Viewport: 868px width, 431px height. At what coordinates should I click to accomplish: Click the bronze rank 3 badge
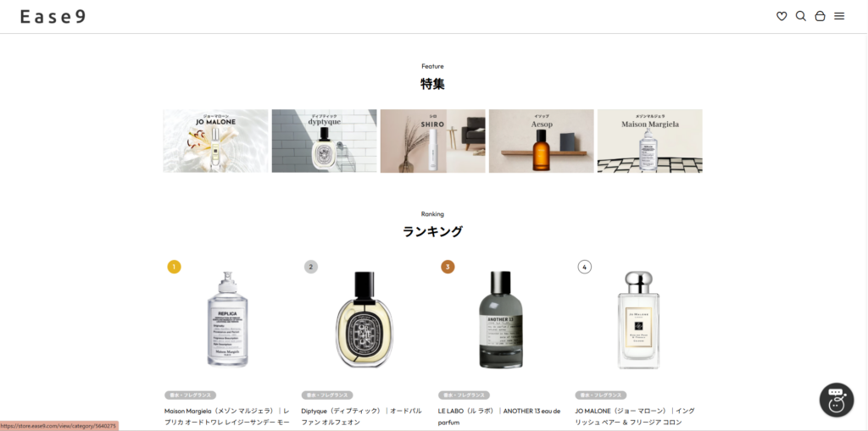pos(448,268)
